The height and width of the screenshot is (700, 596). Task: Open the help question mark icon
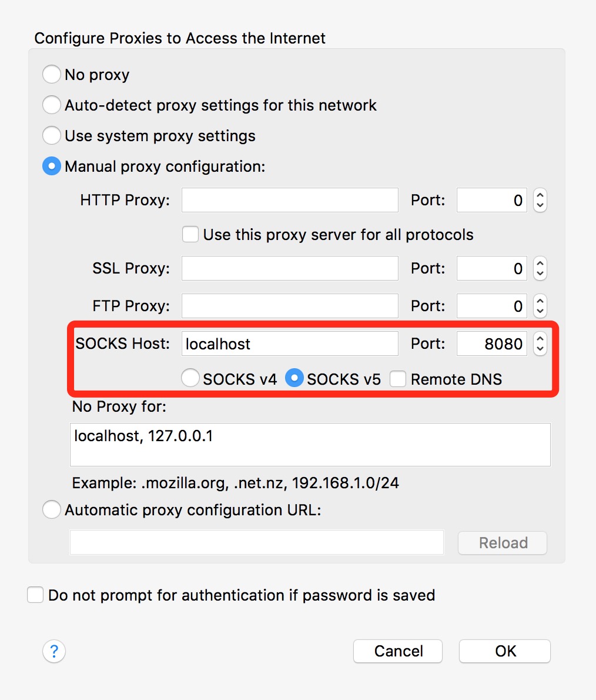tap(54, 651)
